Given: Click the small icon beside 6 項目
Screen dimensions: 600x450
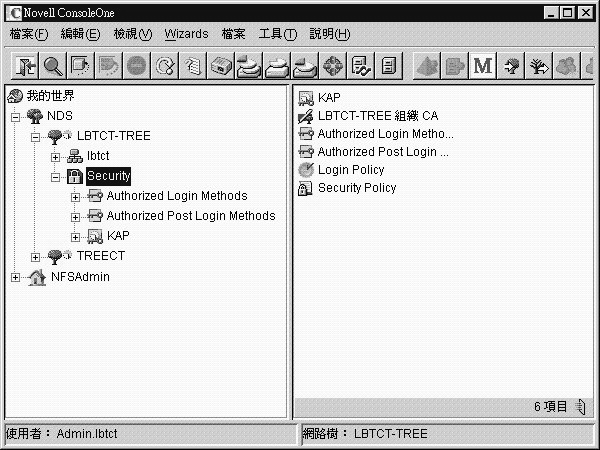Looking at the screenshot, I should pos(580,406).
